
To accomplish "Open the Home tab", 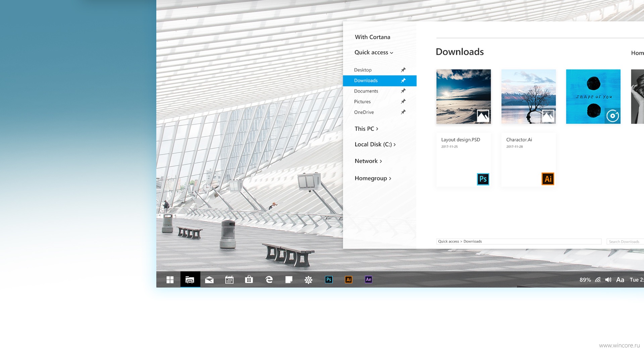I will click(637, 53).
